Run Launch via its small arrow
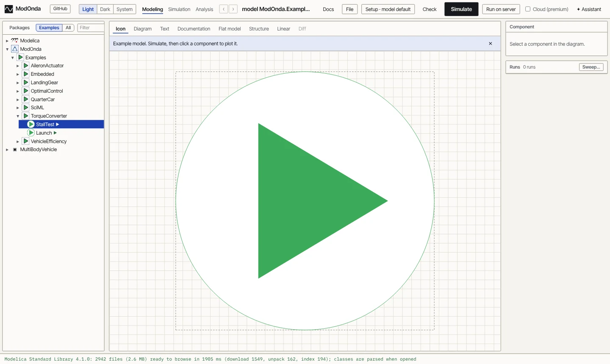Viewport: 610px width, 364px height. click(55, 133)
